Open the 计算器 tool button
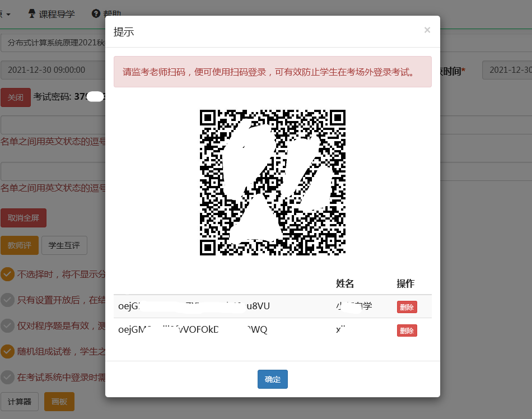The width and height of the screenshot is (532, 419). 20,402
